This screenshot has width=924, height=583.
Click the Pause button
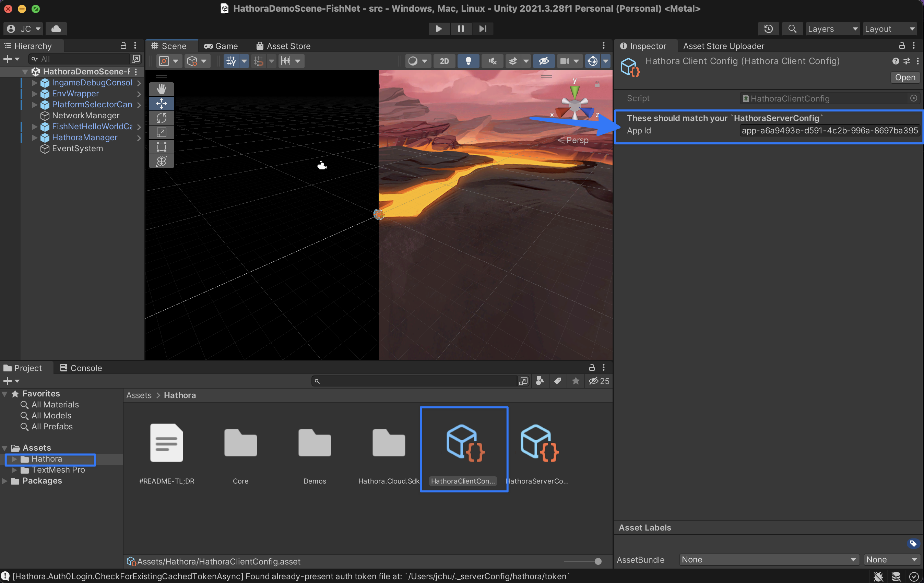461,29
